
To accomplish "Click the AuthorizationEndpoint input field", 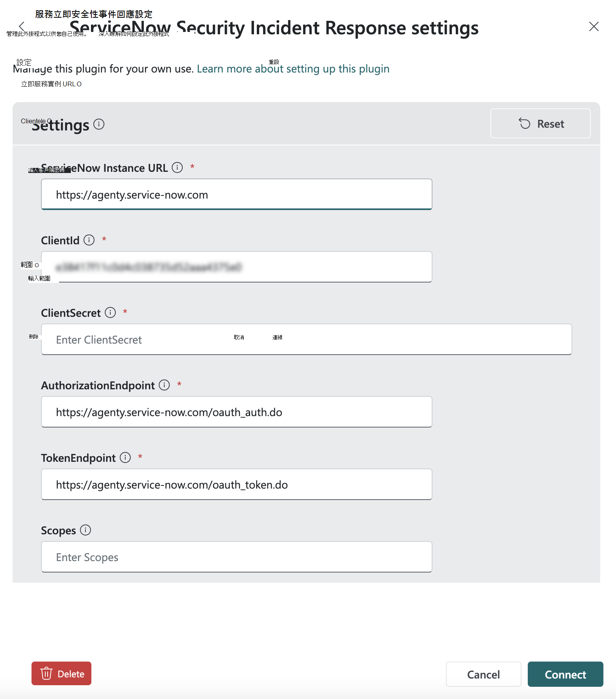I will pyautogui.click(x=236, y=412).
